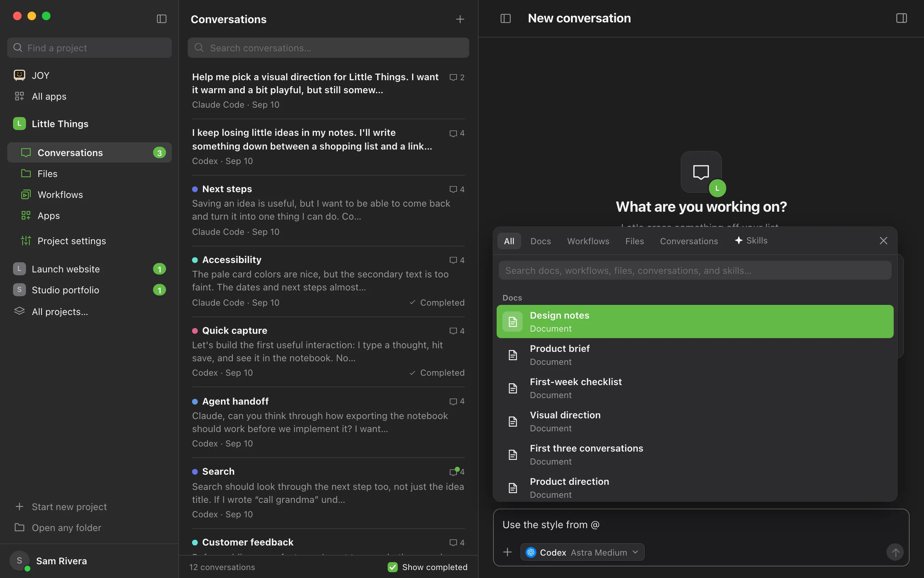The width and height of the screenshot is (924, 578).
Task: Create a new conversation with plus icon
Action: [460, 19]
